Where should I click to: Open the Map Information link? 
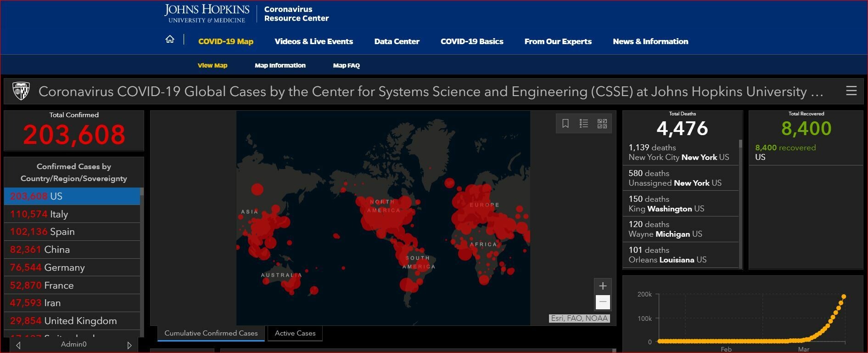280,65
